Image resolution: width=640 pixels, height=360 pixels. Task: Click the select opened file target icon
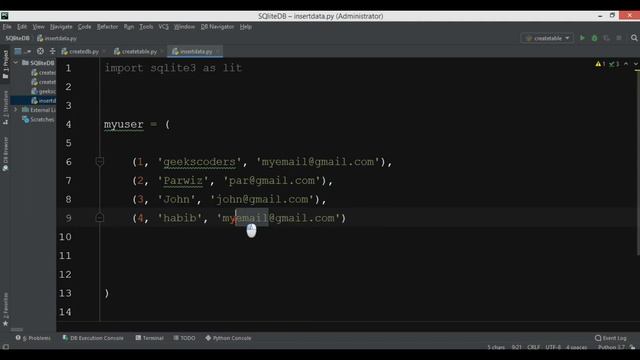pos(40,51)
